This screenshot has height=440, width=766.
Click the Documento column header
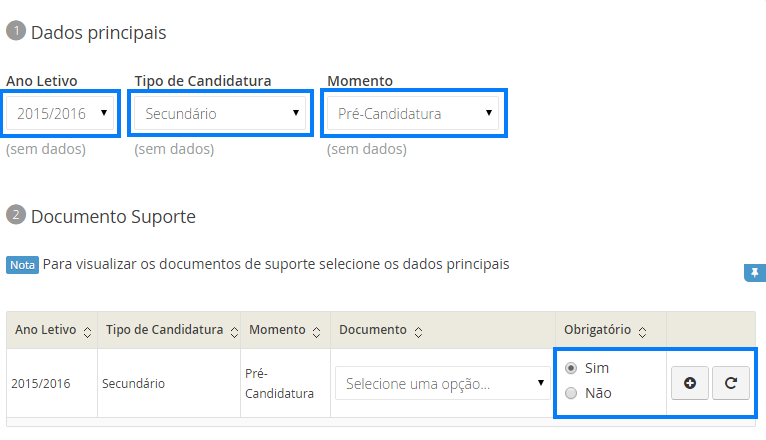click(373, 330)
